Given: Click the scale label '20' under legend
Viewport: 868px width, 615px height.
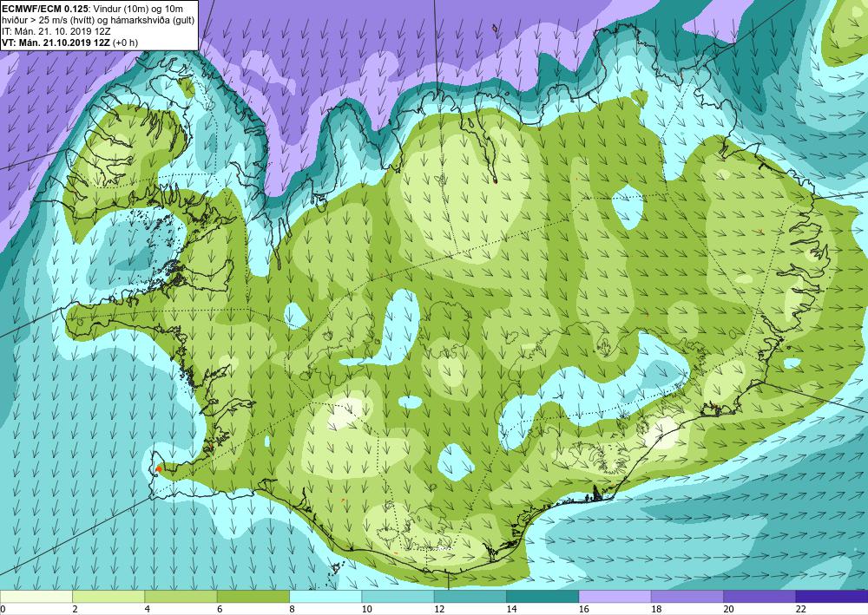Looking at the screenshot, I should pyautogui.click(x=729, y=610).
